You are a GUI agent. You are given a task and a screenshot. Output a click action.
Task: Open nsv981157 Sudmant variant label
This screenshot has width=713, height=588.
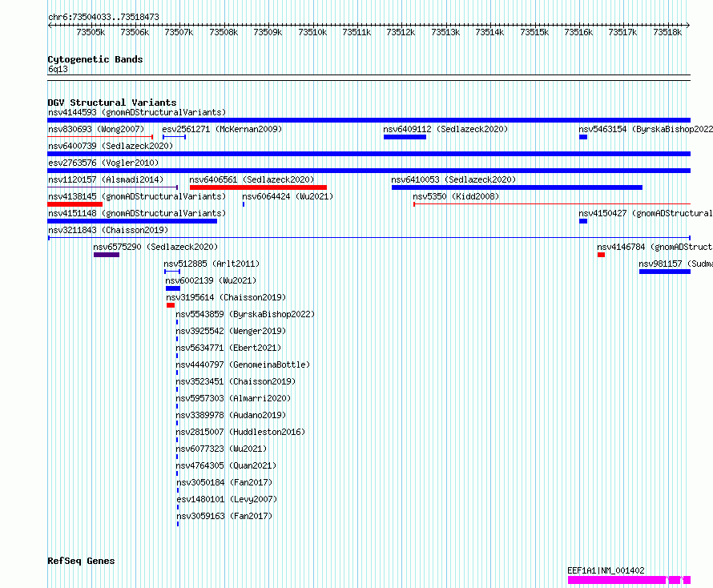[x=675, y=264]
